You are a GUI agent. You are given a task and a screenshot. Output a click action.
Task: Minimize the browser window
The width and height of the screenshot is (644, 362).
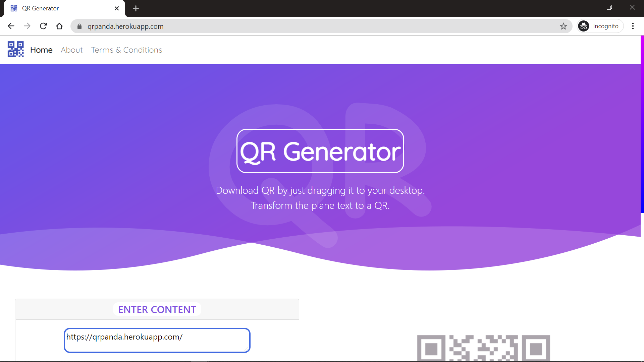tap(586, 7)
